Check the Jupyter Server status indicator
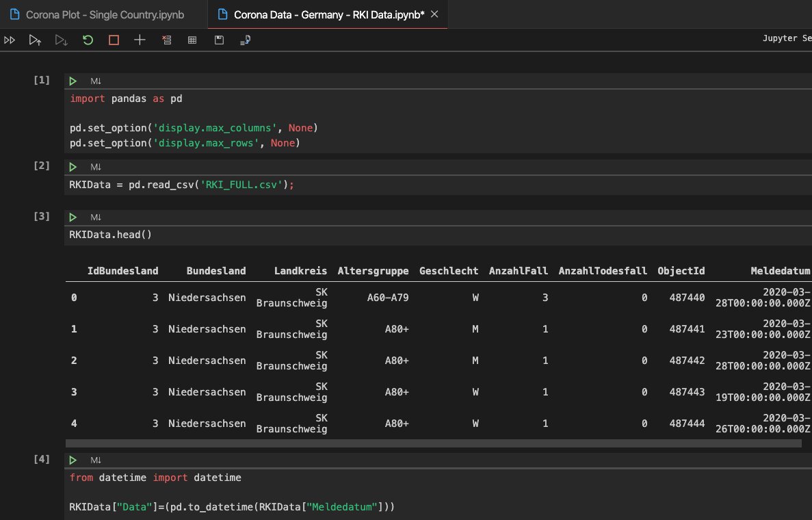The image size is (812, 520). pyautogui.click(x=787, y=38)
